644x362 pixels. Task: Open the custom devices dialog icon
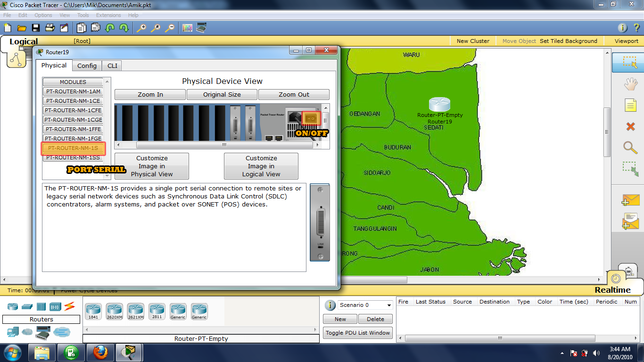coord(201,28)
